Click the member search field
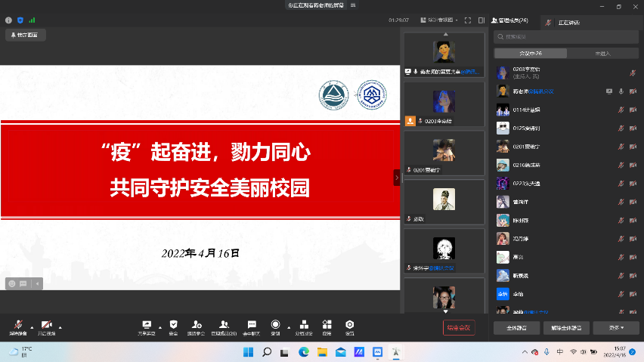The height and width of the screenshot is (362, 644). point(565,36)
